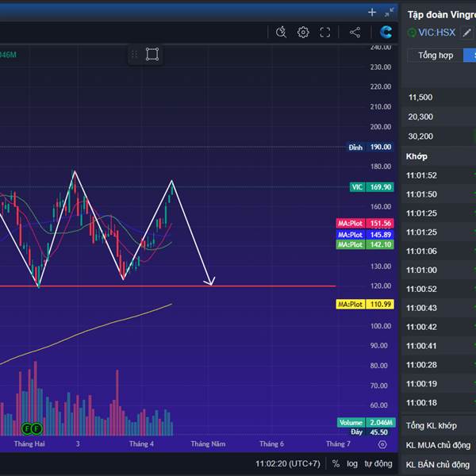Click the 'Đỉnh 190.00' price label
476x476 pixels.
coord(370,148)
